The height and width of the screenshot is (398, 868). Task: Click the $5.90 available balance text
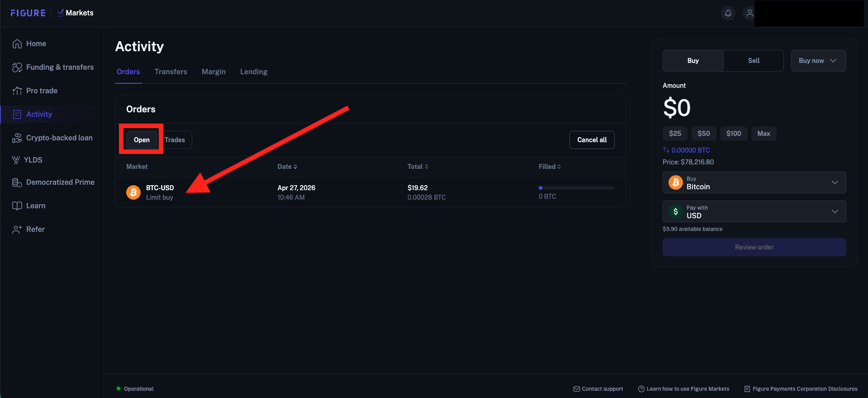coord(693,229)
